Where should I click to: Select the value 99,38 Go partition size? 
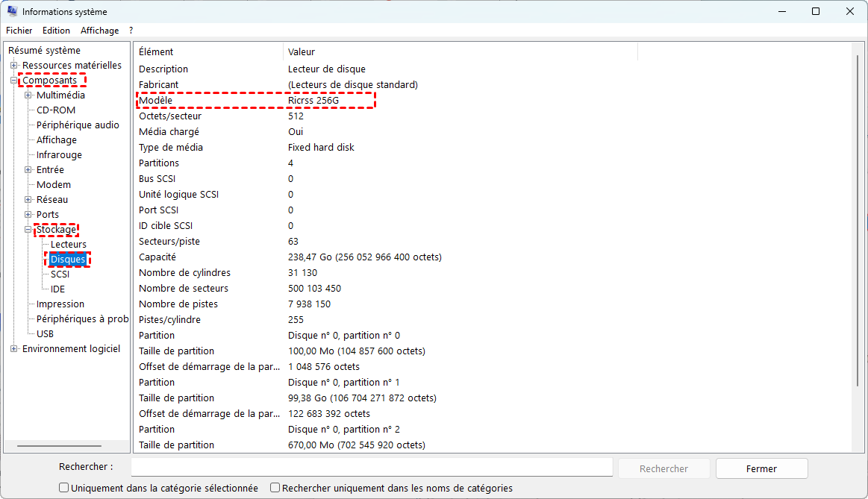[362, 398]
